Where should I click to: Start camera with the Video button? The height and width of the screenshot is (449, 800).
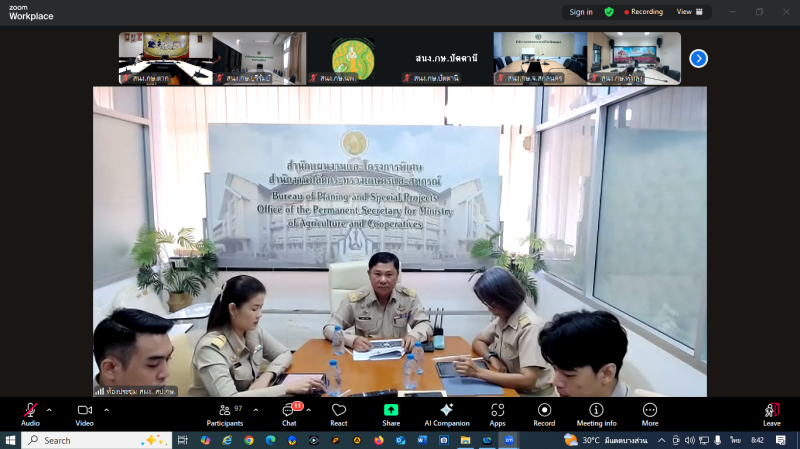tap(85, 413)
